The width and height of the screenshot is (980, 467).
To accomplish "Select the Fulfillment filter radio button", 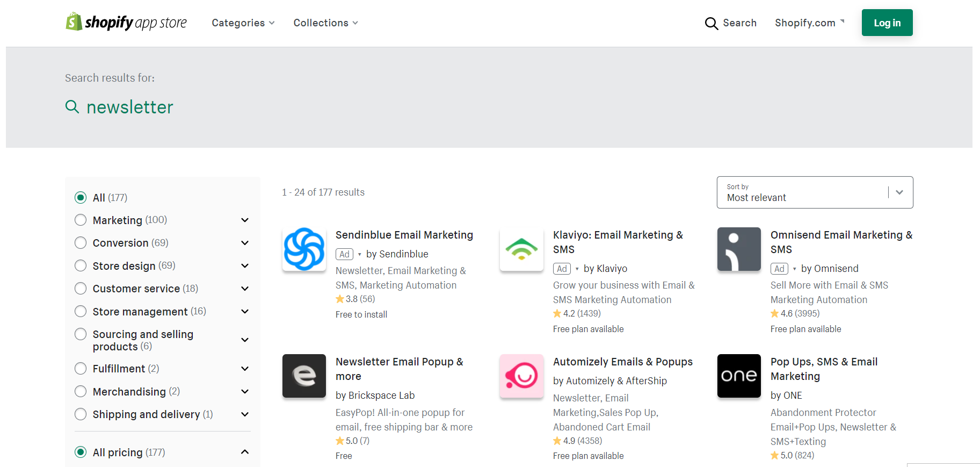I will point(81,369).
